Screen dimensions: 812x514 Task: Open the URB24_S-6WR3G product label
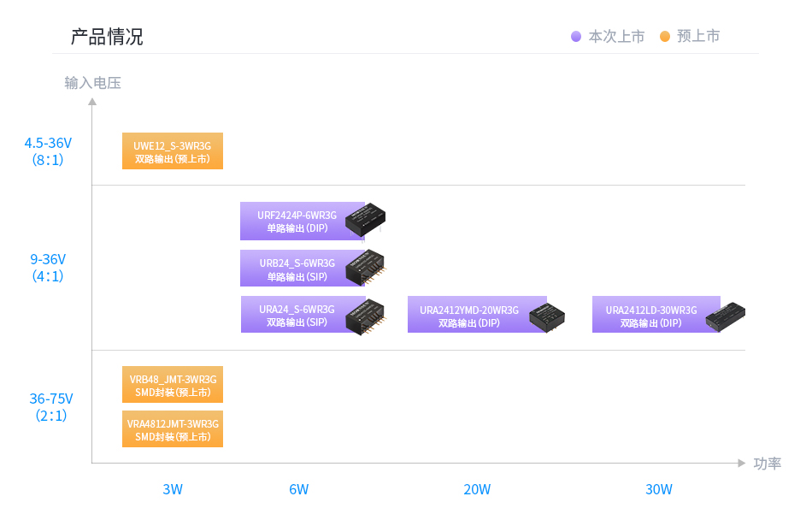click(297, 268)
